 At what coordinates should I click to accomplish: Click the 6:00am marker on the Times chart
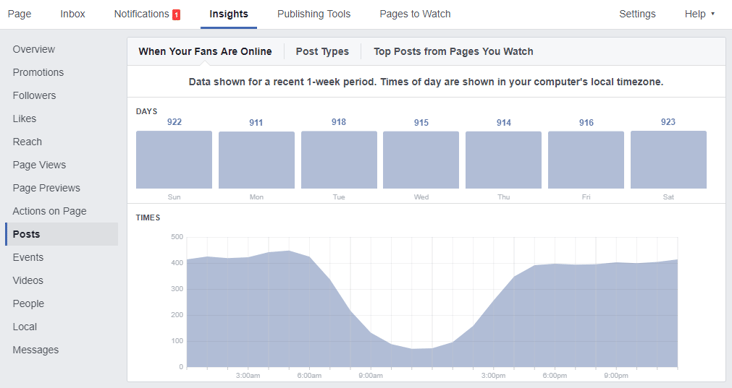coord(309,375)
